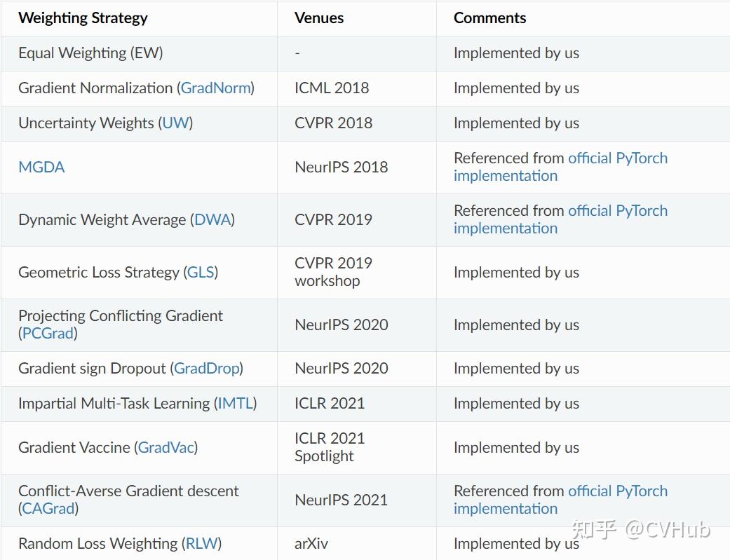Screen dimensions: 730x560
Task: Open the RLW link
Action: [201, 544]
